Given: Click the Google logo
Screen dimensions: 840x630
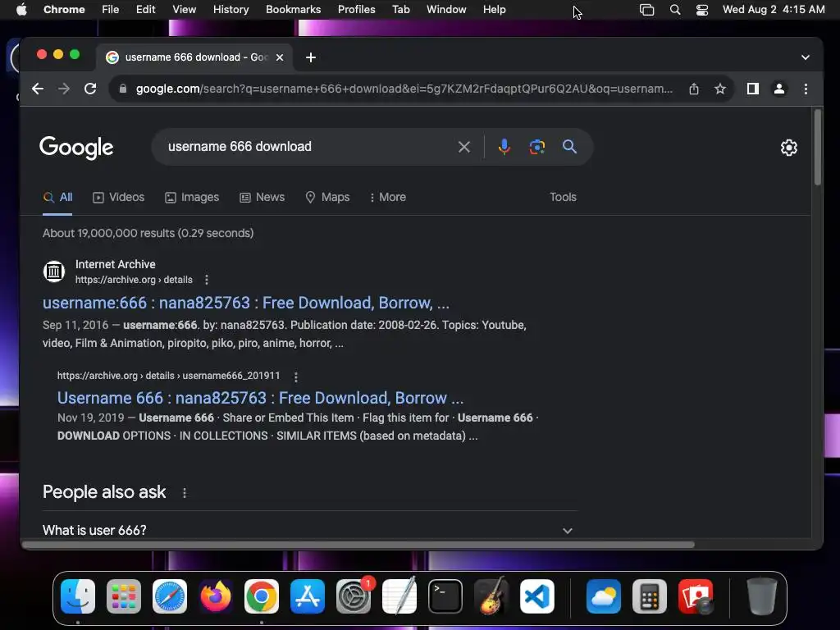Looking at the screenshot, I should [76, 148].
